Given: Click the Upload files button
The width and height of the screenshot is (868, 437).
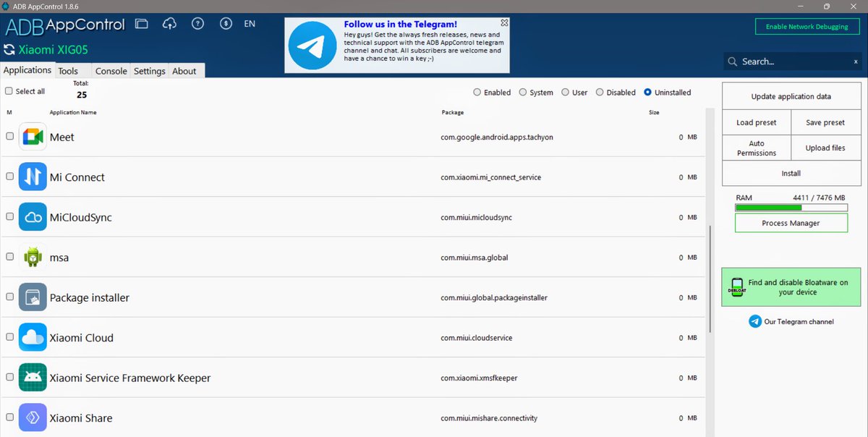Looking at the screenshot, I should [825, 148].
